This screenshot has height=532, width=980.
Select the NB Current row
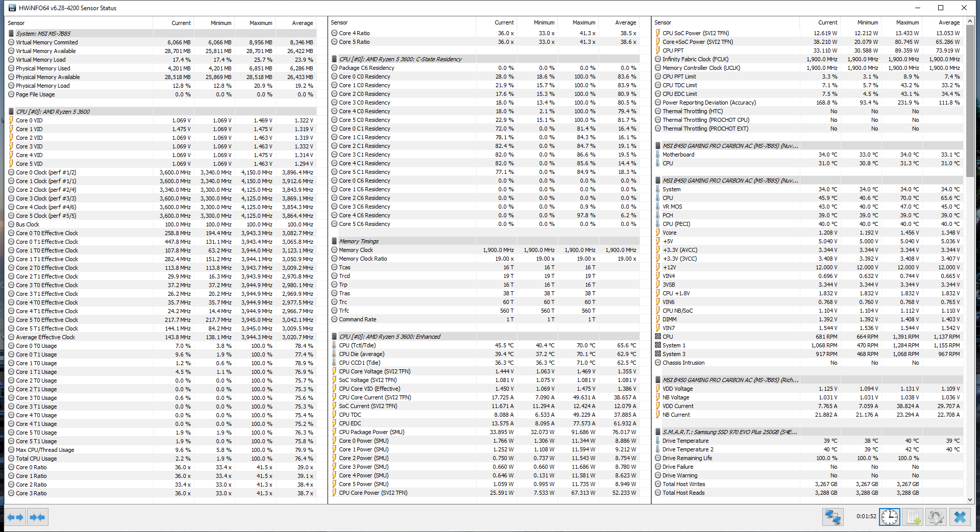pos(807,415)
